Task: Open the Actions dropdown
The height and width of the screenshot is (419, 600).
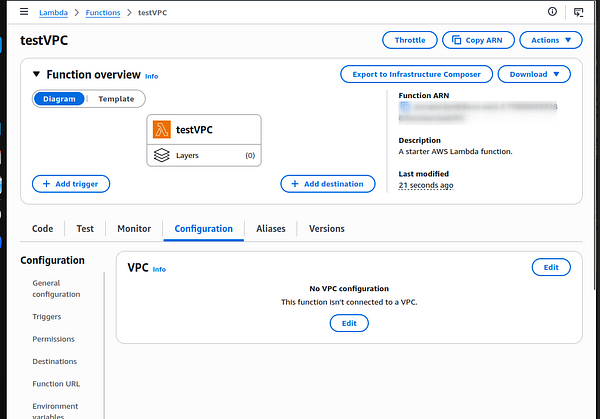Action: (551, 40)
